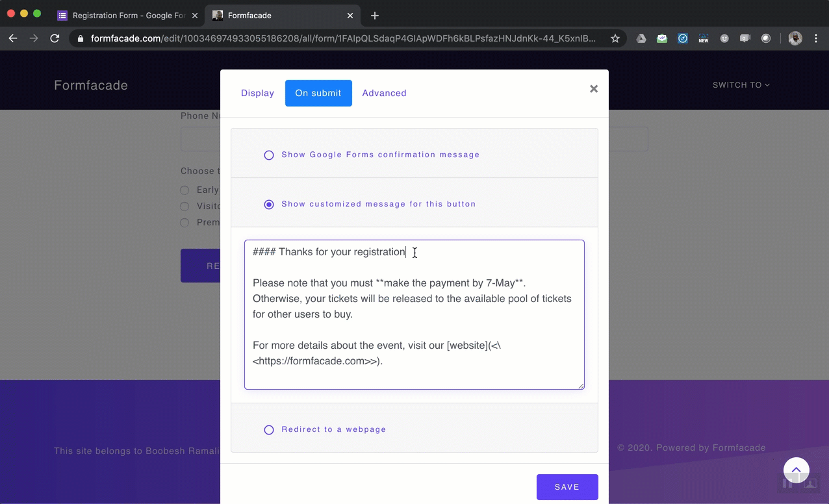Open the Advanced tab
This screenshot has height=504, width=829.
(x=384, y=93)
